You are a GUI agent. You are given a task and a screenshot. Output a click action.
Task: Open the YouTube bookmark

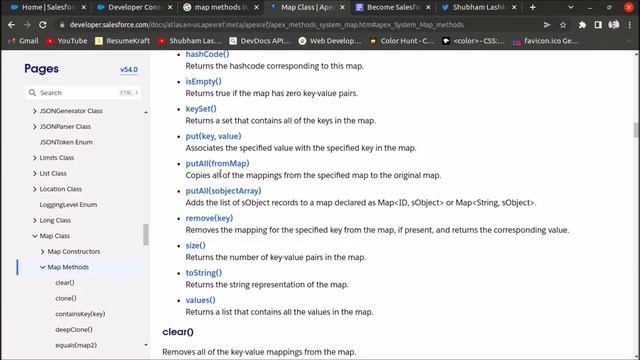click(67, 41)
